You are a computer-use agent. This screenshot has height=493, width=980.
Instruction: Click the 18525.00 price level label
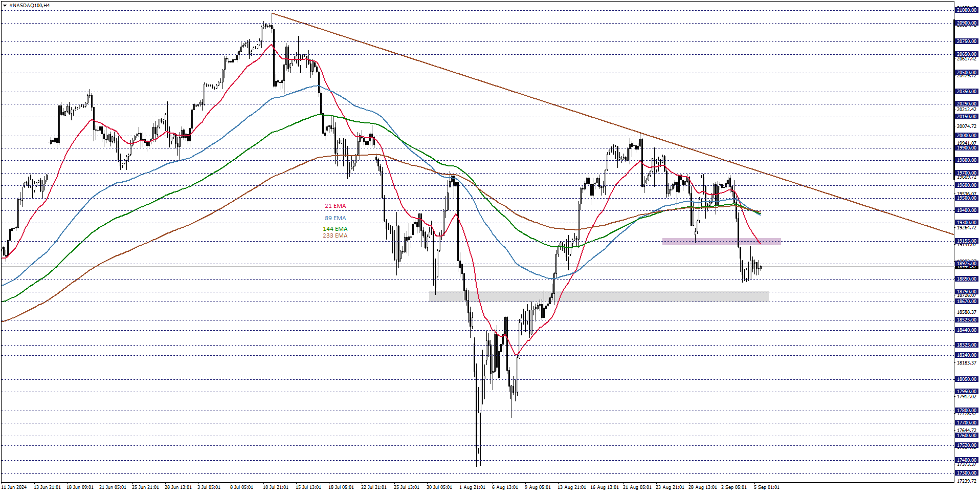(x=966, y=320)
